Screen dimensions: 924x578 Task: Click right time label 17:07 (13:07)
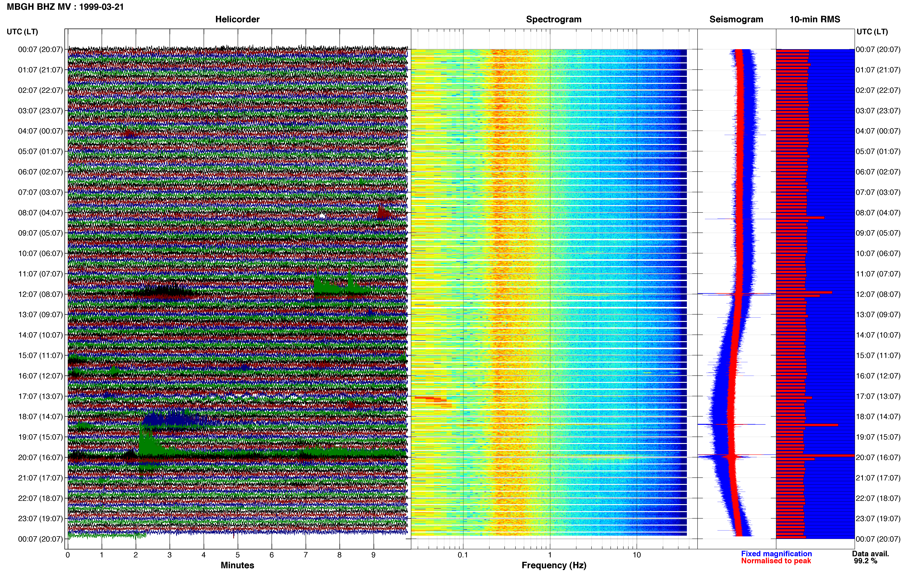pos(878,396)
